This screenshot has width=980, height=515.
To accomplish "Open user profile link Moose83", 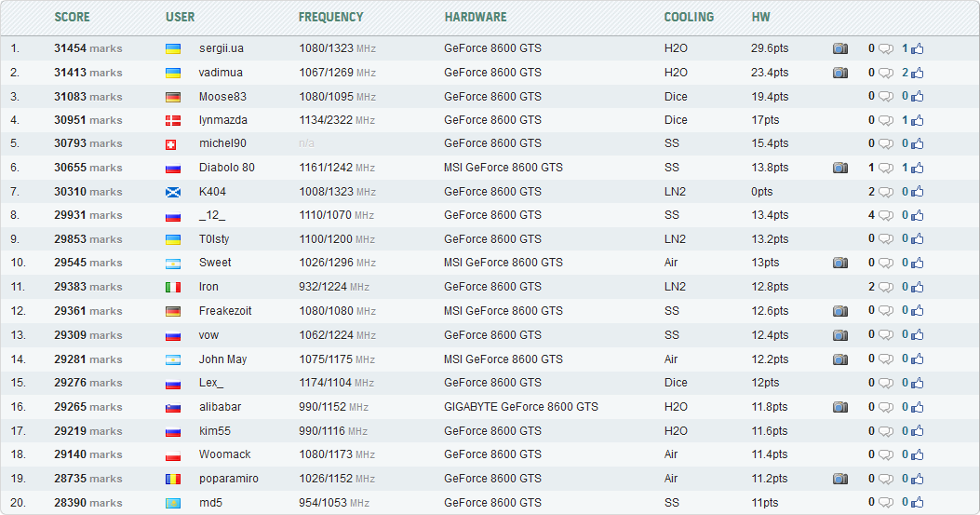I will pos(222,96).
